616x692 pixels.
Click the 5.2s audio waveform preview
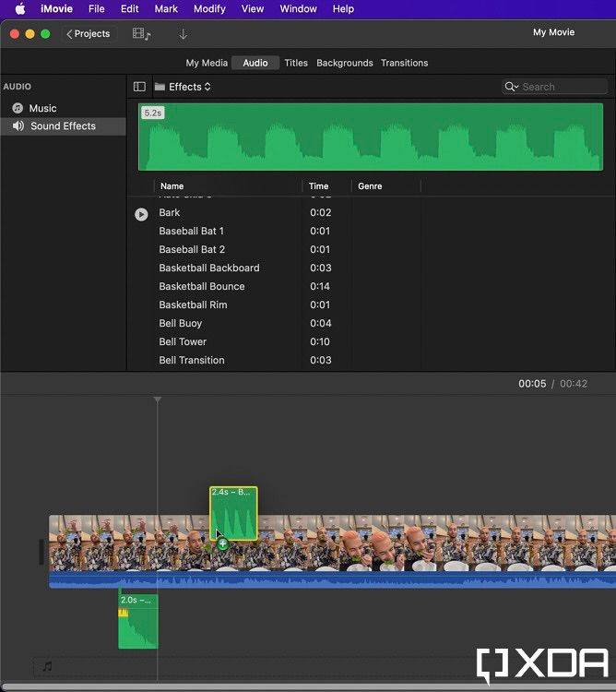(371, 137)
